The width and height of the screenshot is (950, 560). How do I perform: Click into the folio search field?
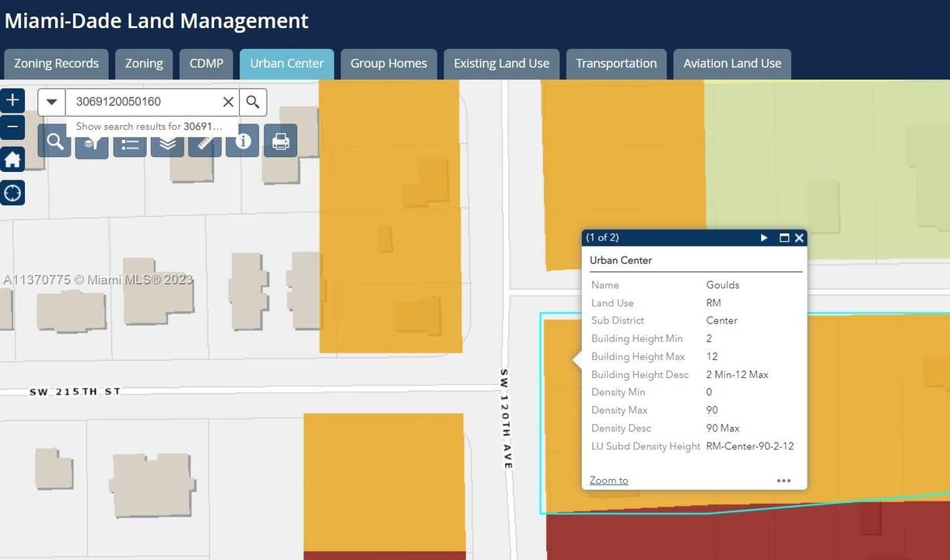(x=144, y=102)
